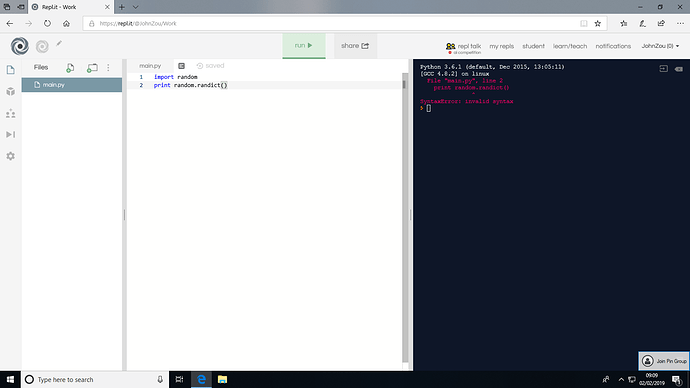Add page to favorites star icon

click(598, 23)
